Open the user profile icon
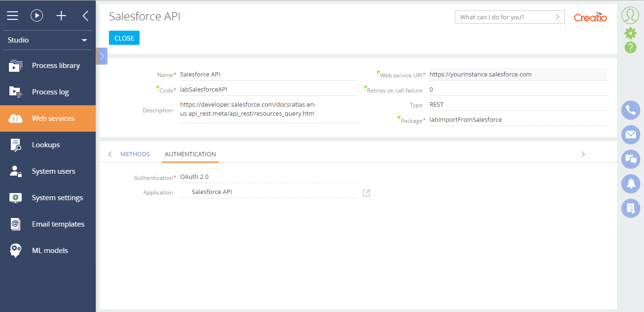 click(630, 16)
